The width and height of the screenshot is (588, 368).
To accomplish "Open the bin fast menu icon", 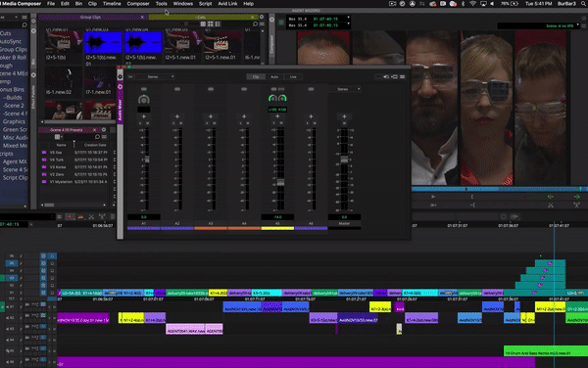I will tap(262, 23).
